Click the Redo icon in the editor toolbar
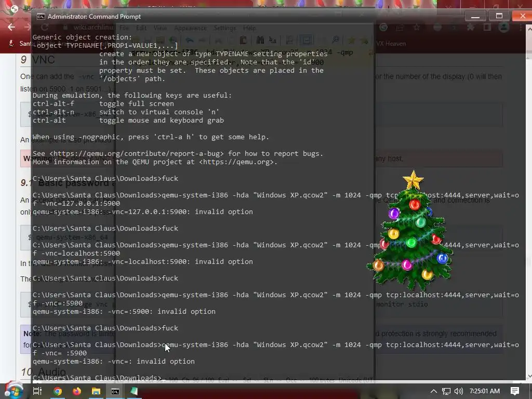This screenshot has width=532, height=399. click(202, 41)
